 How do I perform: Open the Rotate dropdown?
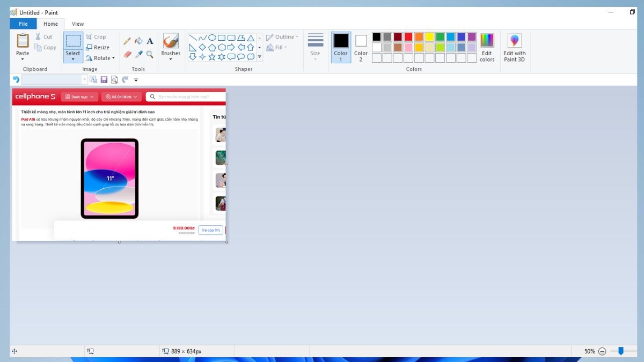coord(100,58)
